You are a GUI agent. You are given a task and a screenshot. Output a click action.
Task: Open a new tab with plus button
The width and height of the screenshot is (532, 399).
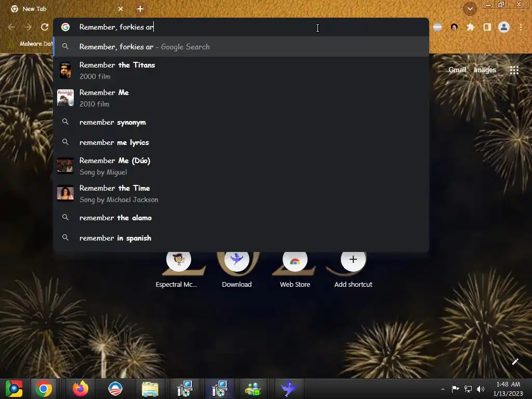[x=140, y=9]
